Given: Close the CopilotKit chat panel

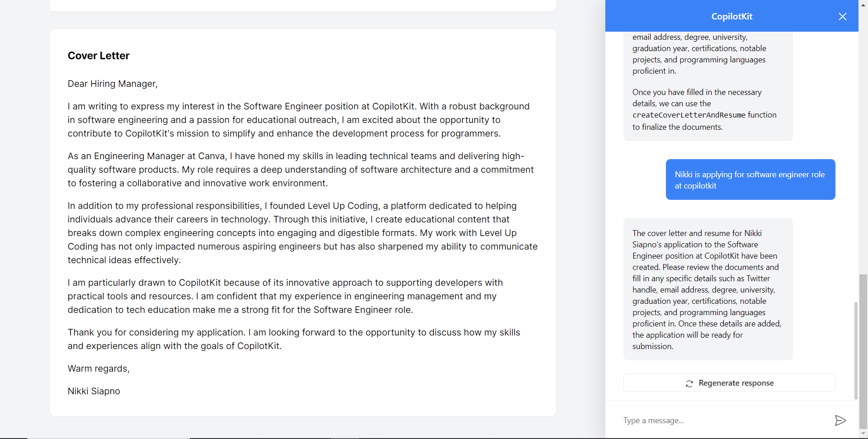Looking at the screenshot, I should pyautogui.click(x=842, y=17).
